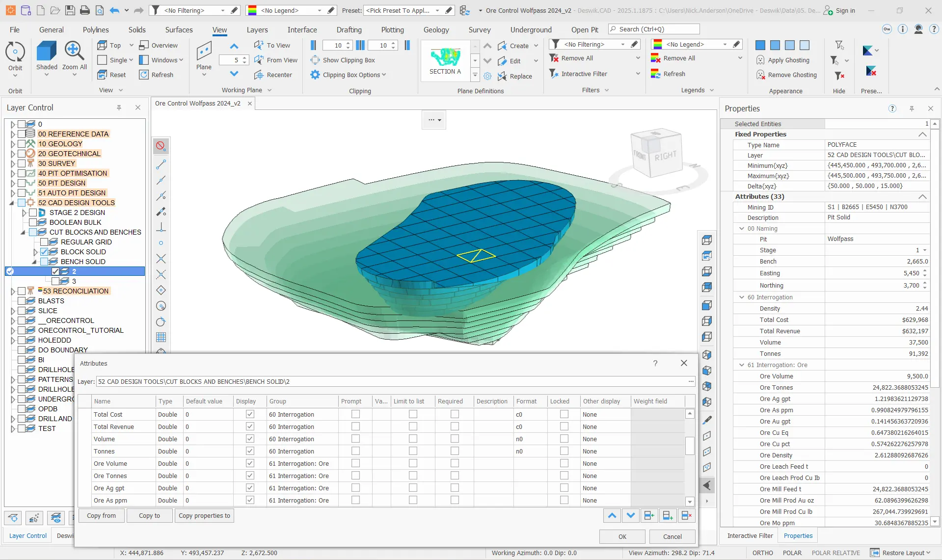
Task: Expand the 53 RECONCILIATION layer tree
Action: 13,291
